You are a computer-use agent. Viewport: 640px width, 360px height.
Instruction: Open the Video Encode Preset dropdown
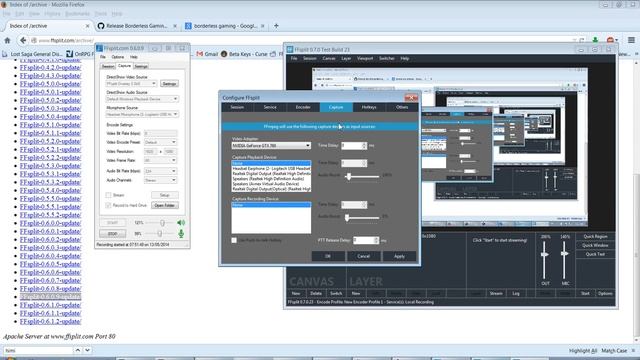click(160, 142)
